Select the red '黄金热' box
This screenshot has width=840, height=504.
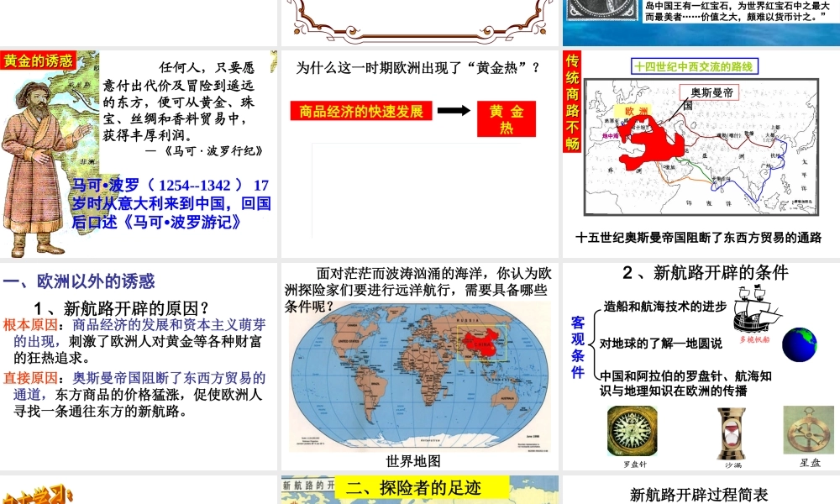pos(507,119)
